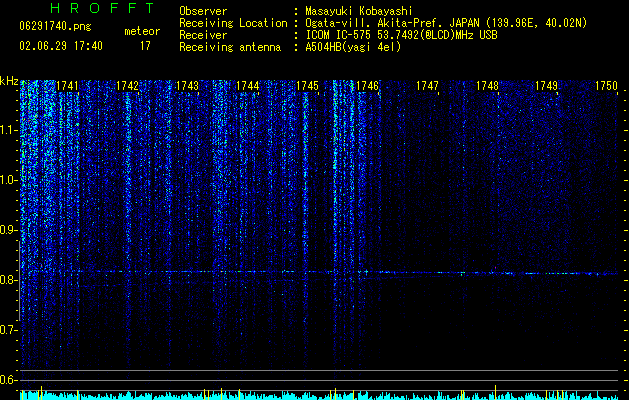Screen dimensions: 629x400
Task: Click the 0.6 kHz axis label
Action: [x=9, y=380]
